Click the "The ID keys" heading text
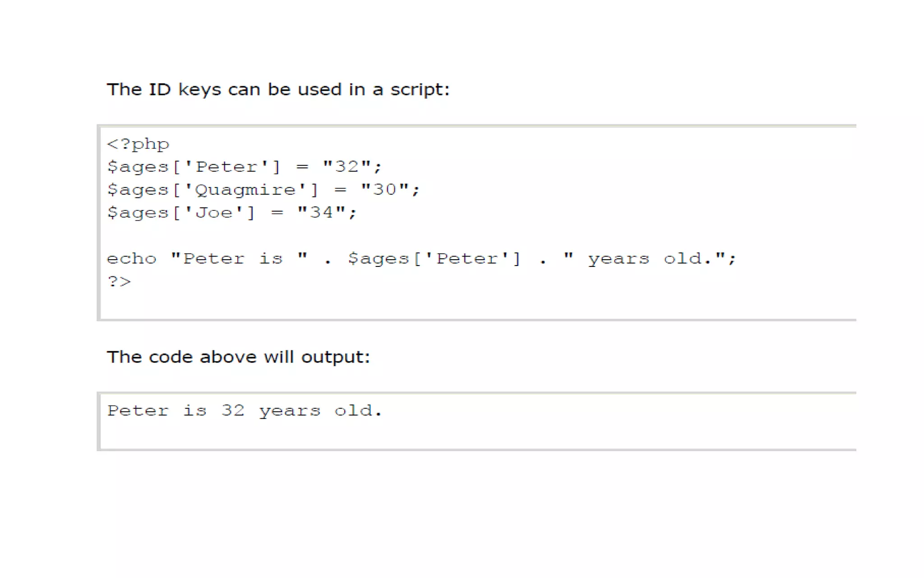Screen dimensions: 924x578 click(x=277, y=89)
